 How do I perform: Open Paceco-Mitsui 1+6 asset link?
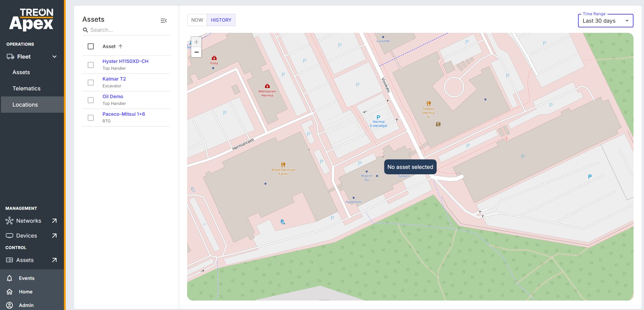(124, 114)
